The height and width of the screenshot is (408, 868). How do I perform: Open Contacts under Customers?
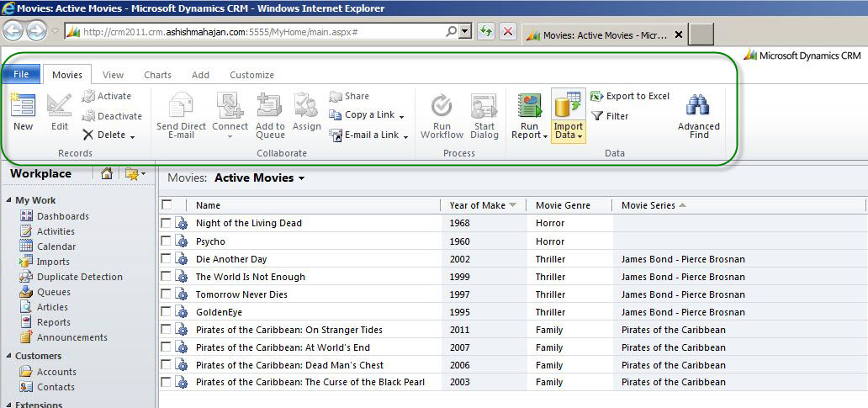[47, 387]
